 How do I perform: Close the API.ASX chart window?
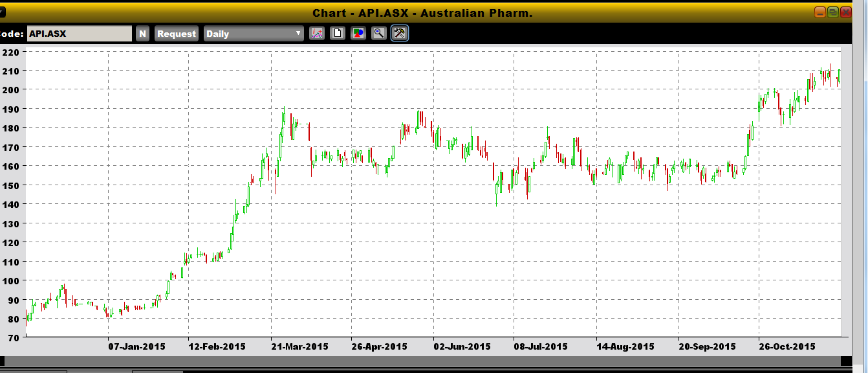pyautogui.click(x=847, y=12)
